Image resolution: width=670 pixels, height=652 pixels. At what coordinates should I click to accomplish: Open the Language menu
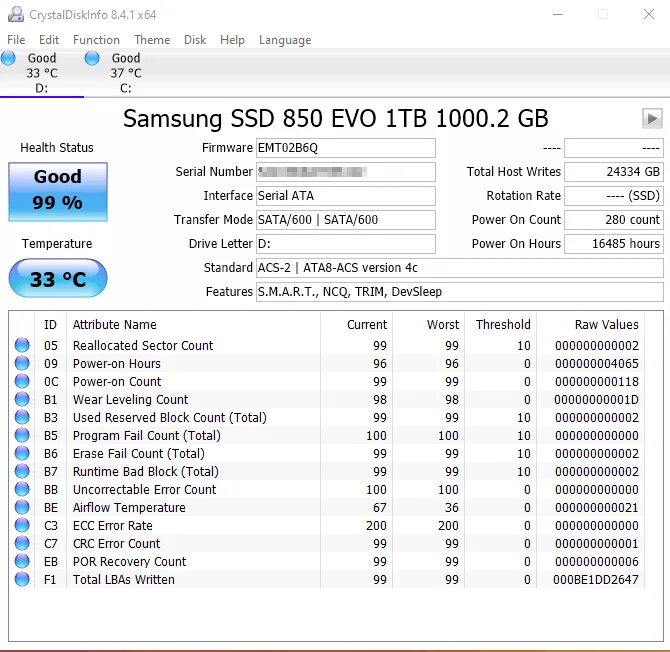(x=285, y=40)
